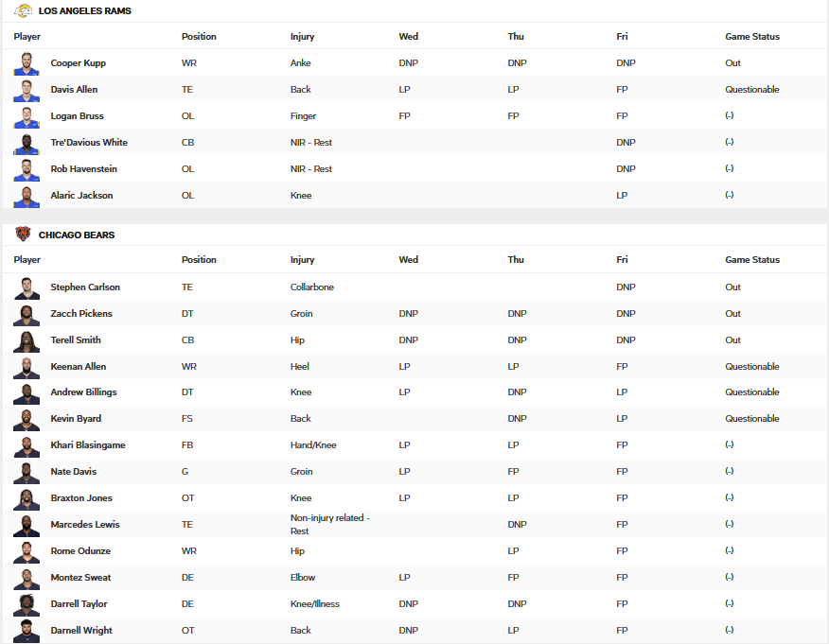Select the Zacch Pickens name link
The width and height of the screenshot is (829, 644).
(x=81, y=314)
